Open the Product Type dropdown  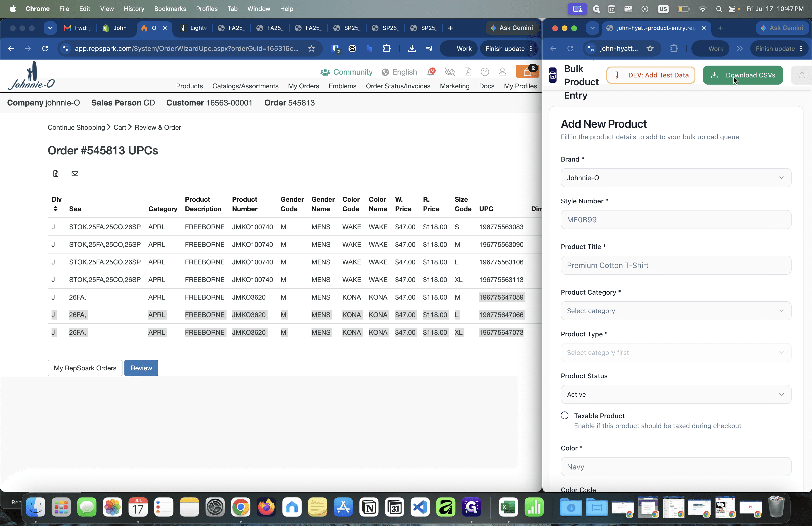[676, 353]
